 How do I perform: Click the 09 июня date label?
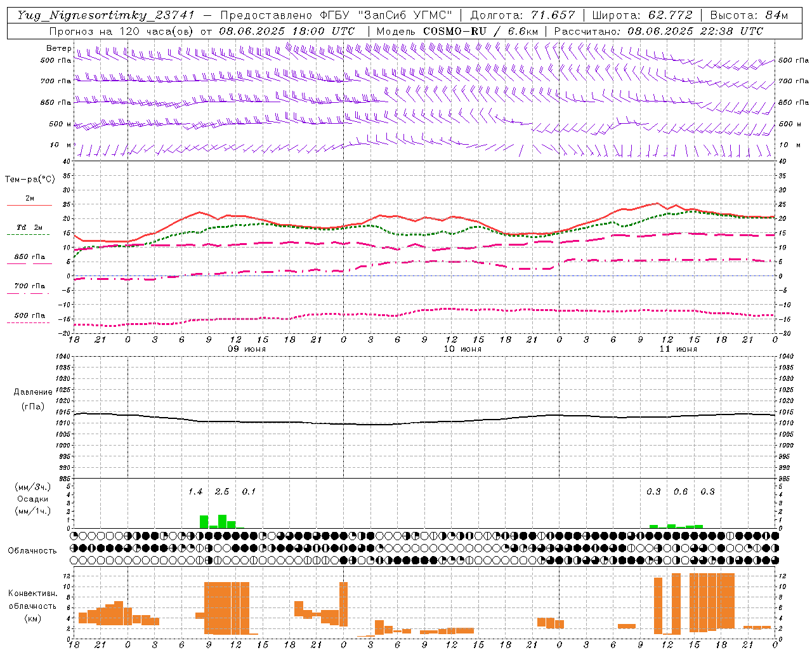point(247,349)
